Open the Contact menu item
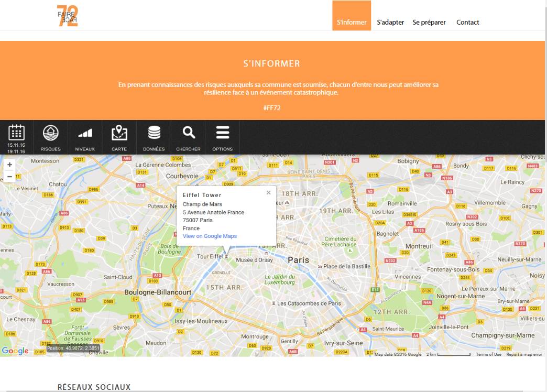Viewport: 547px width, 392px height. point(467,23)
